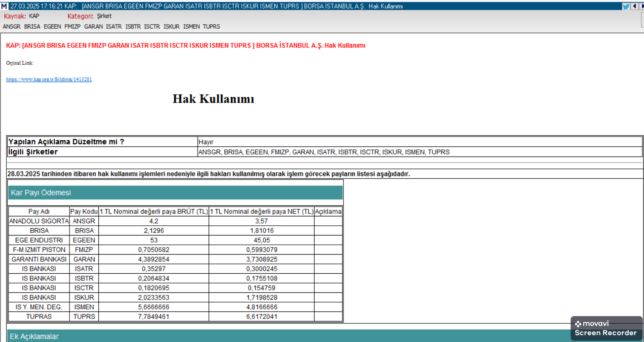This screenshot has height=342, width=644.
Task: Go to previous news with left arrow
Action: click(x=634, y=6)
